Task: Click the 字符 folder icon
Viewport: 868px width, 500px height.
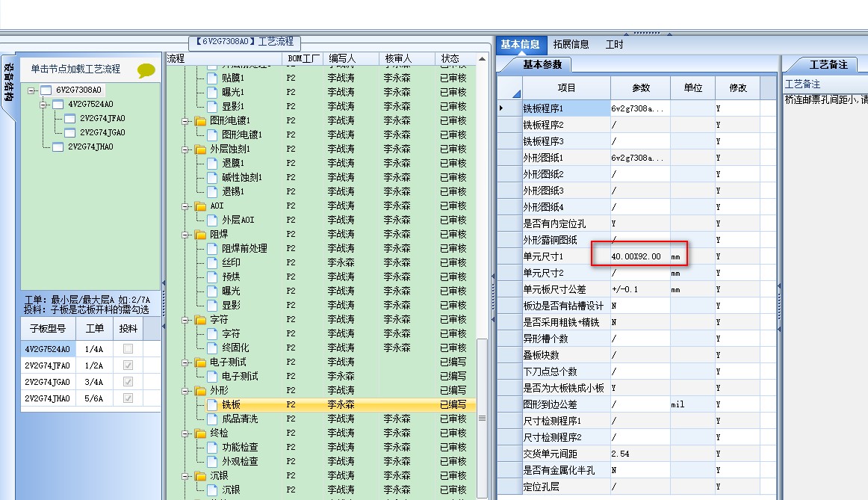Action: tap(200, 320)
